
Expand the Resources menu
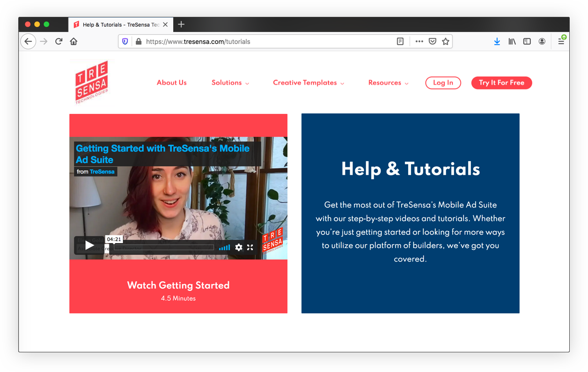point(389,82)
